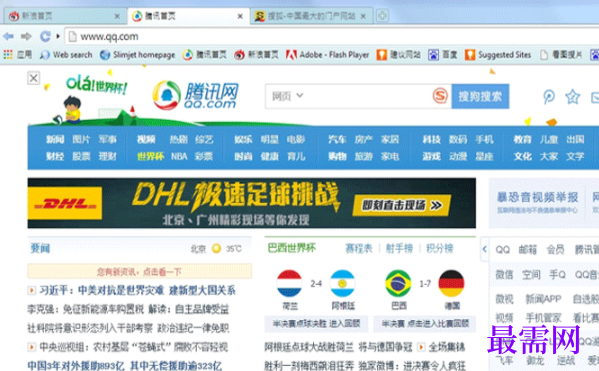Image resolution: width=599 pixels, height=371 pixels.
Task: Close the 新浪首页 tab
Action: pyautogui.click(x=117, y=16)
